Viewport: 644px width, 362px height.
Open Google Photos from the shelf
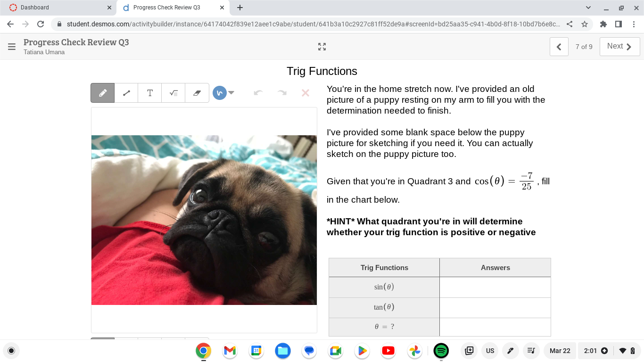tap(415, 351)
